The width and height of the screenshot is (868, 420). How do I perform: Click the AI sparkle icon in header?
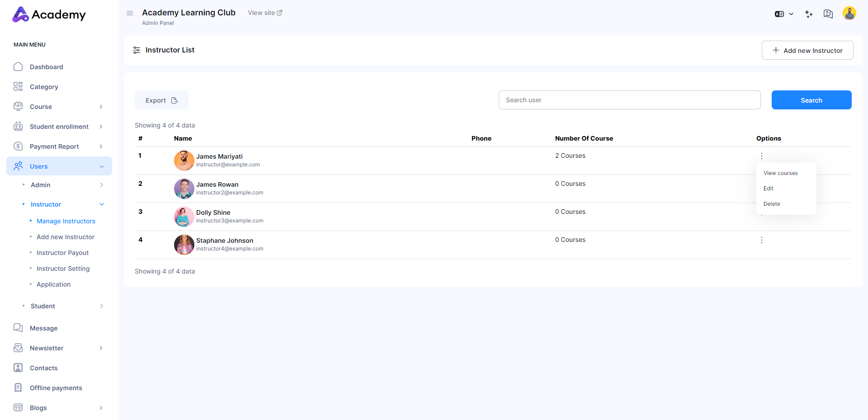pos(809,14)
